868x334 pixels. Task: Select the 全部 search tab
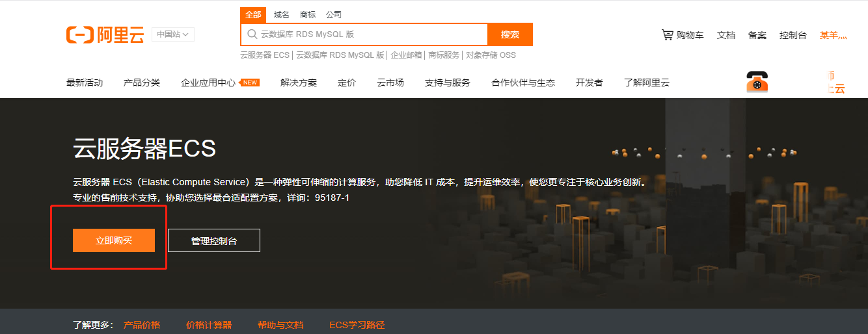point(253,15)
